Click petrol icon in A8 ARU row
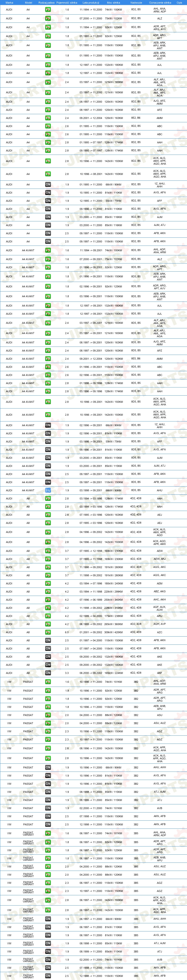Image resolution: width=187 pixels, height=980 pixels. 48,616
